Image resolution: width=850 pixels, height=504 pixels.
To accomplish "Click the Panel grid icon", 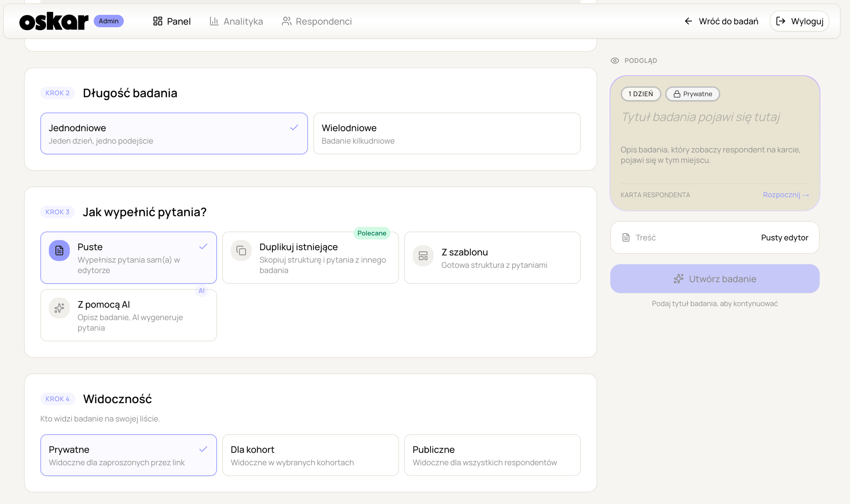I will tap(158, 21).
